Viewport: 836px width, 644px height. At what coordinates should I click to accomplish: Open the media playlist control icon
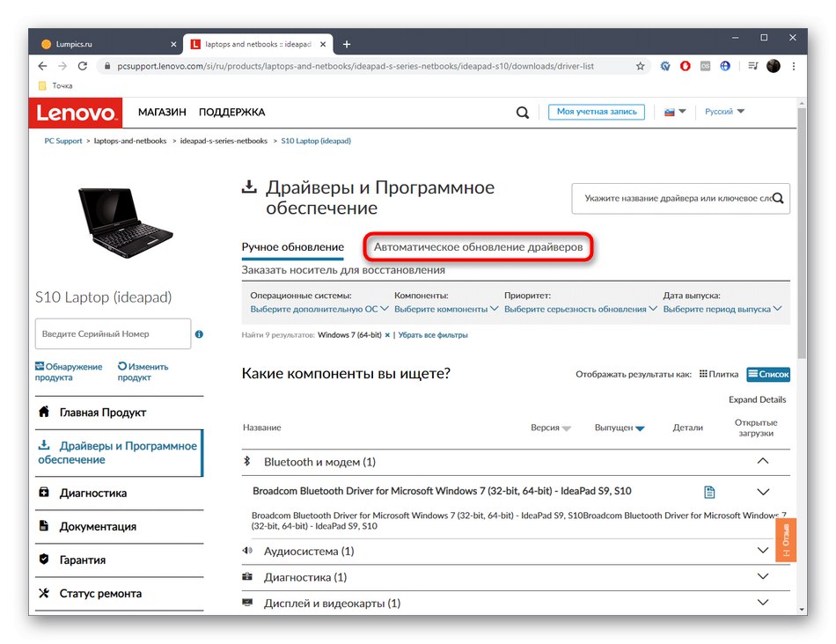752,66
